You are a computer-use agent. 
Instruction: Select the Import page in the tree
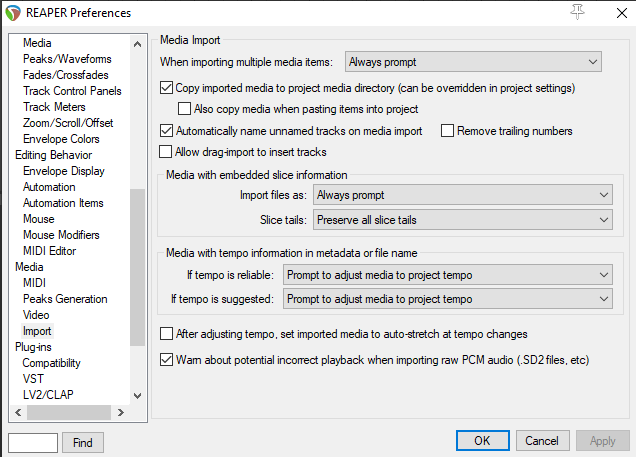coord(37,331)
